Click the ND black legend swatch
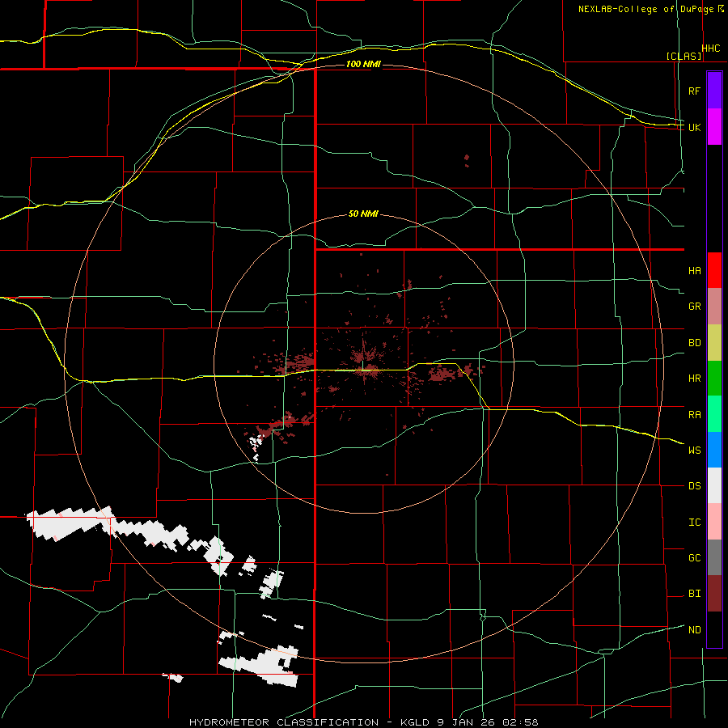Image resolution: width=728 pixels, height=728 pixels. click(714, 629)
